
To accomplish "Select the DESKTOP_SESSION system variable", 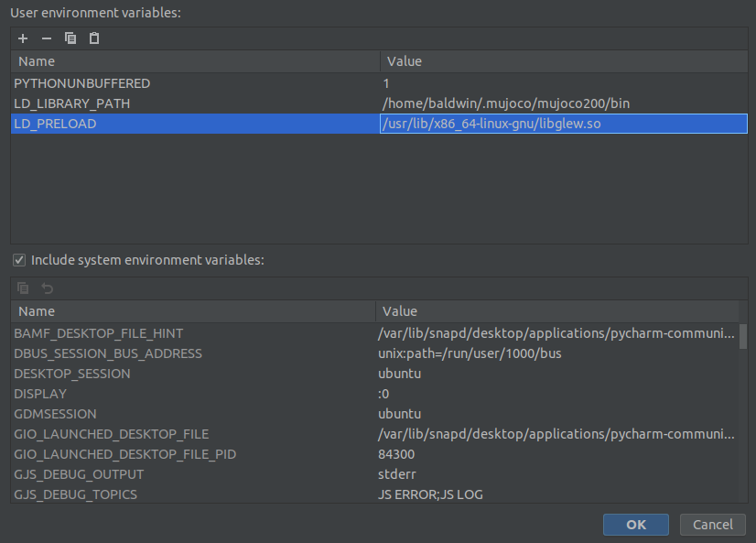I will [183, 373].
